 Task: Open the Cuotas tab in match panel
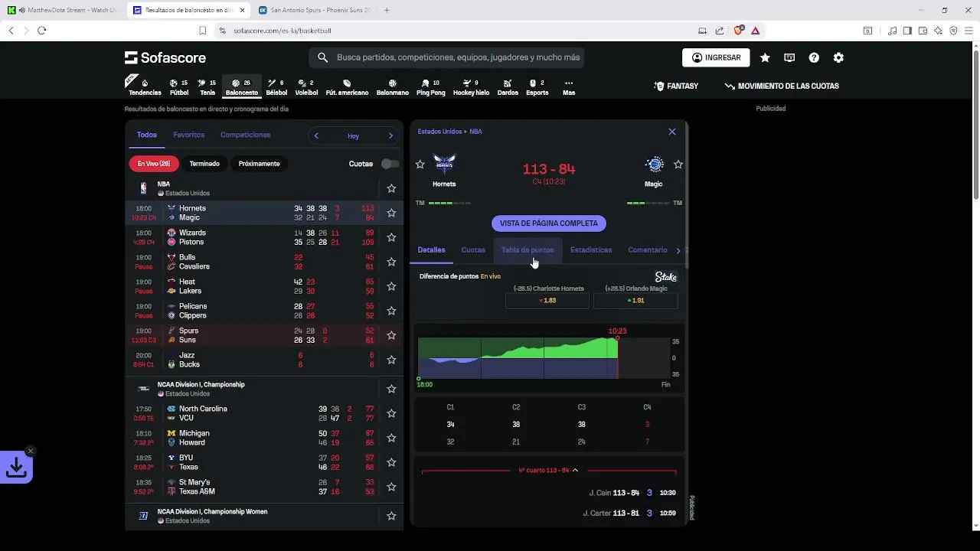473,250
